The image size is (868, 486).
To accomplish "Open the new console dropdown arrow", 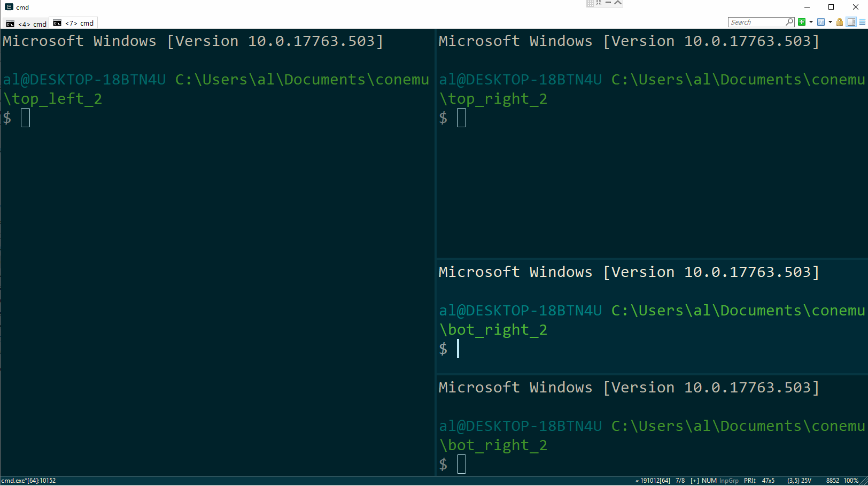I will 811,22.
